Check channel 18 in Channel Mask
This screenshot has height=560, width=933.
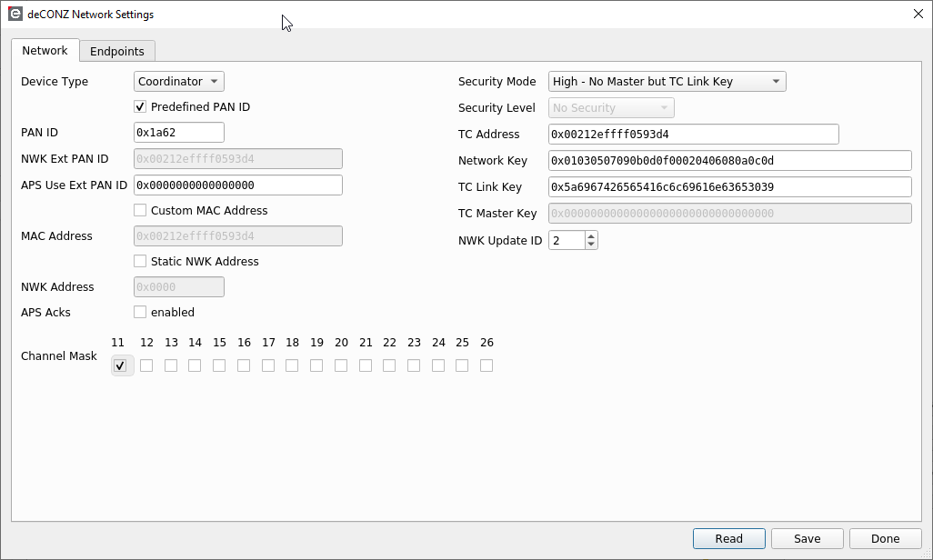pyautogui.click(x=292, y=365)
